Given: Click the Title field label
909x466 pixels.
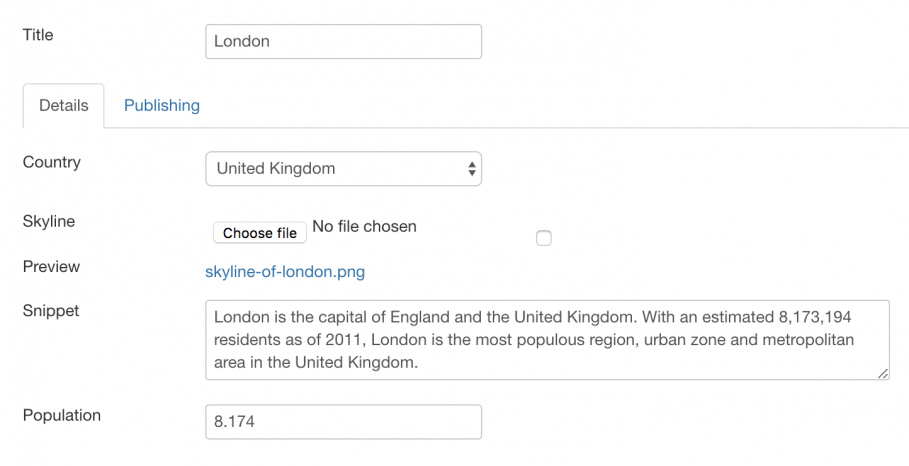Looking at the screenshot, I should pos(38,35).
